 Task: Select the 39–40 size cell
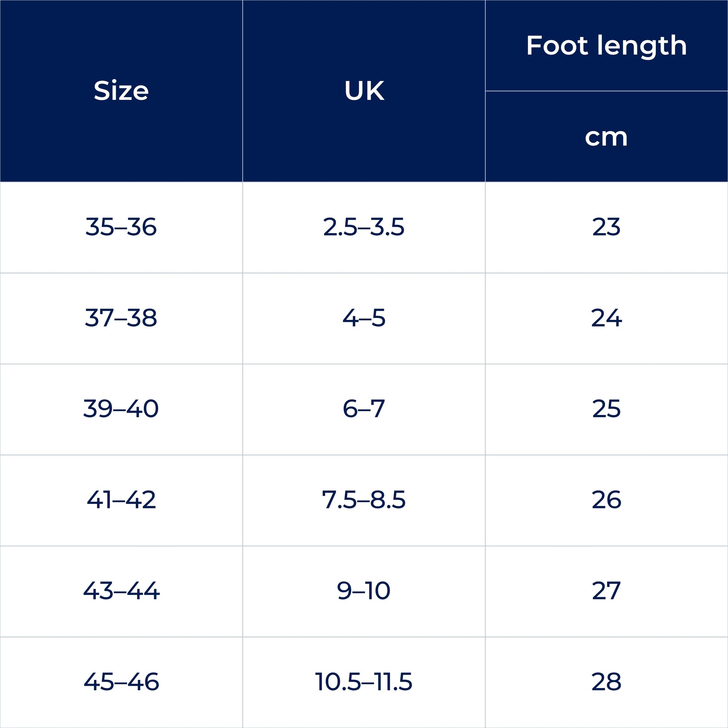(x=121, y=409)
